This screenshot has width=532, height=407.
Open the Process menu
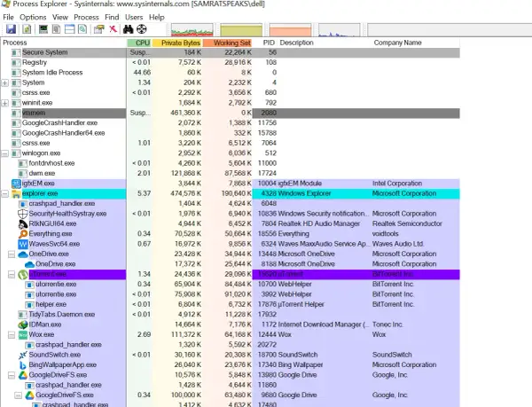[86, 17]
